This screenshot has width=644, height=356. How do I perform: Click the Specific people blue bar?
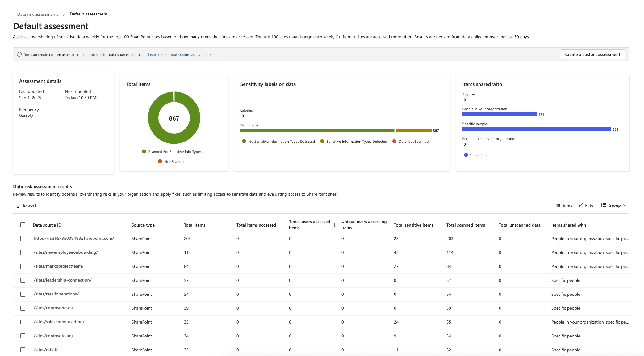coord(536,129)
